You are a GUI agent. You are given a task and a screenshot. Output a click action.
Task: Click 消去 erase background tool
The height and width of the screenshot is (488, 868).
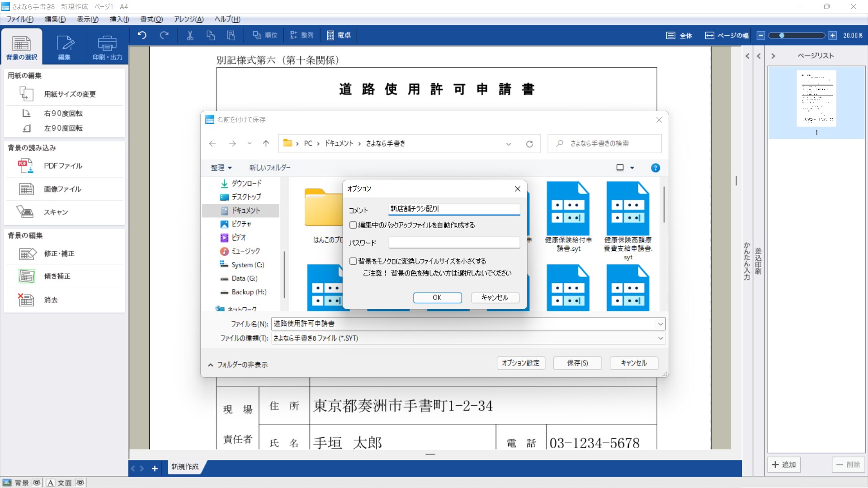click(64, 300)
